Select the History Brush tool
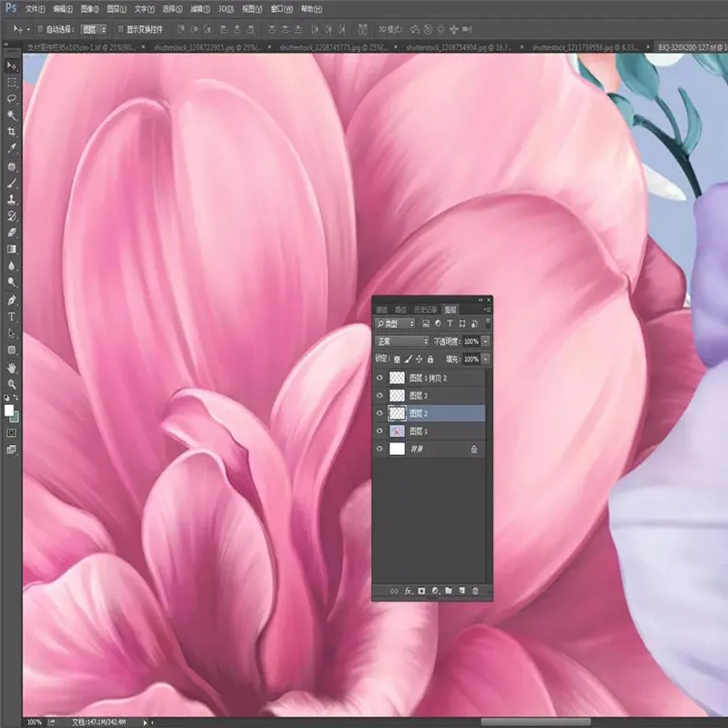 (x=12, y=216)
